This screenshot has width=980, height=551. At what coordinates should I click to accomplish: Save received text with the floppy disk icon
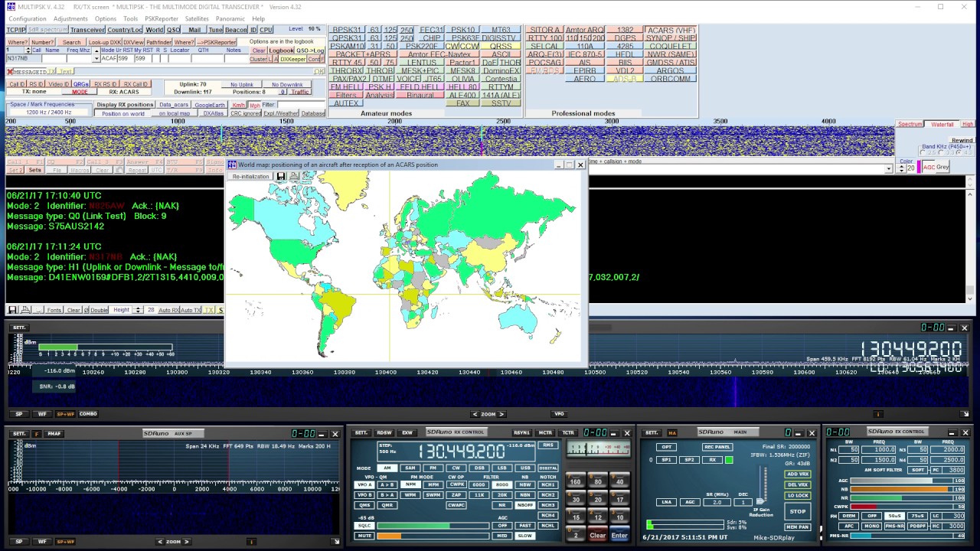click(x=12, y=310)
